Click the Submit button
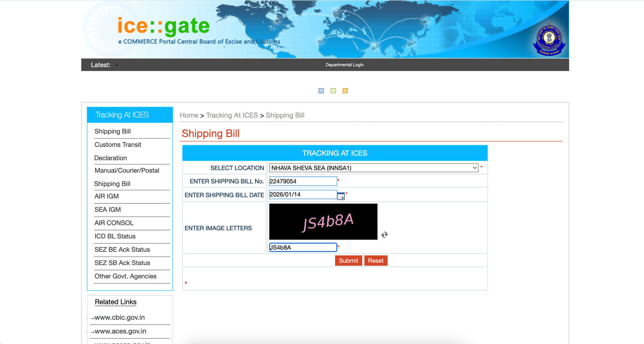Image resolution: width=644 pixels, height=344 pixels. 348,261
